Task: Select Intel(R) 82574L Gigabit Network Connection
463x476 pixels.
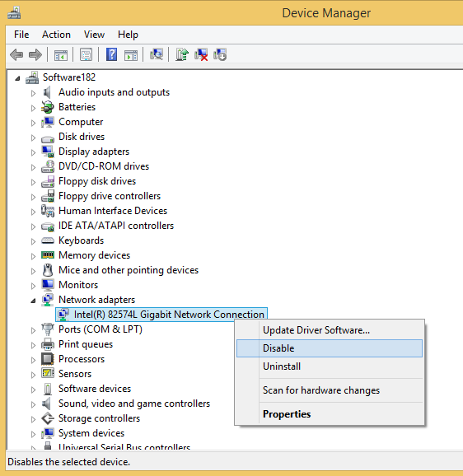Action: coord(169,315)
